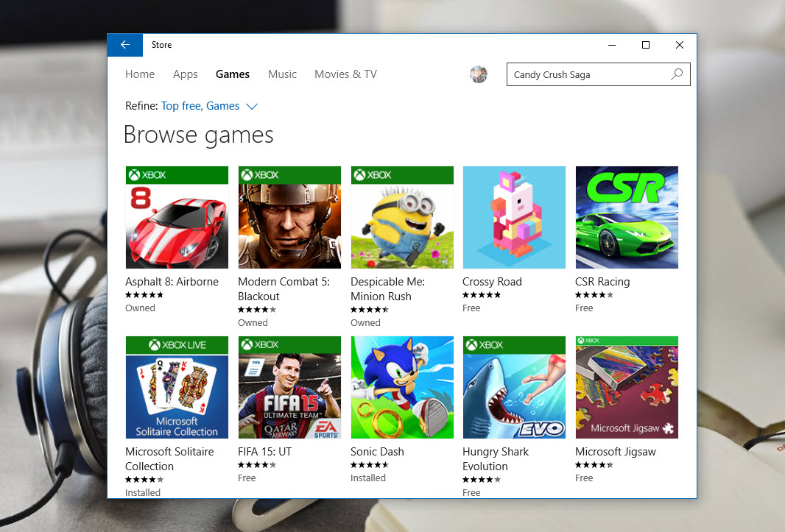Open Modern Combat 5 soldier artwork
The image size is (785, 532).
289,217
